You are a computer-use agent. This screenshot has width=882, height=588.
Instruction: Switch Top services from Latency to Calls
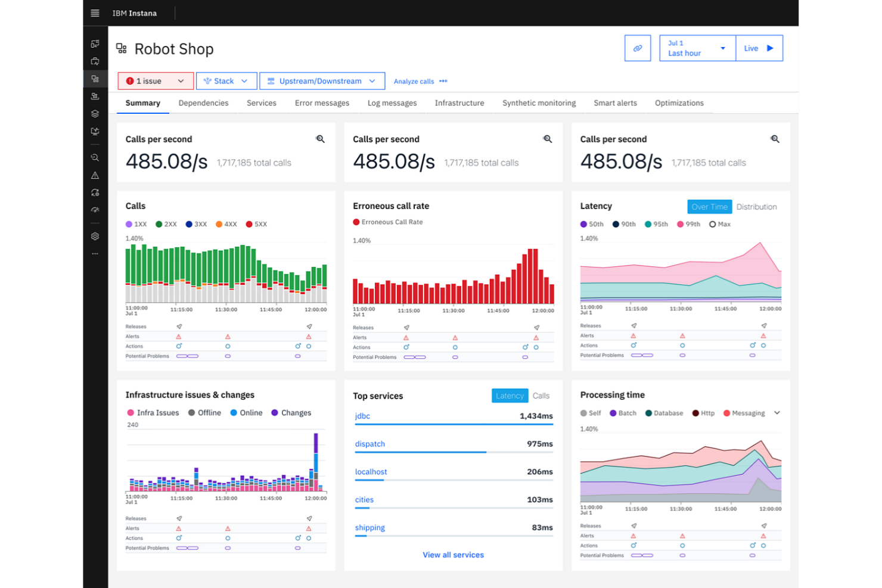[541, 395]
